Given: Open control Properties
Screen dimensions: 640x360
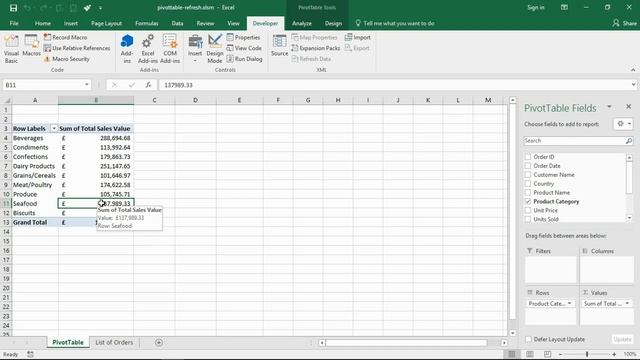Looking at the screenshot, I should click(244, 37).
